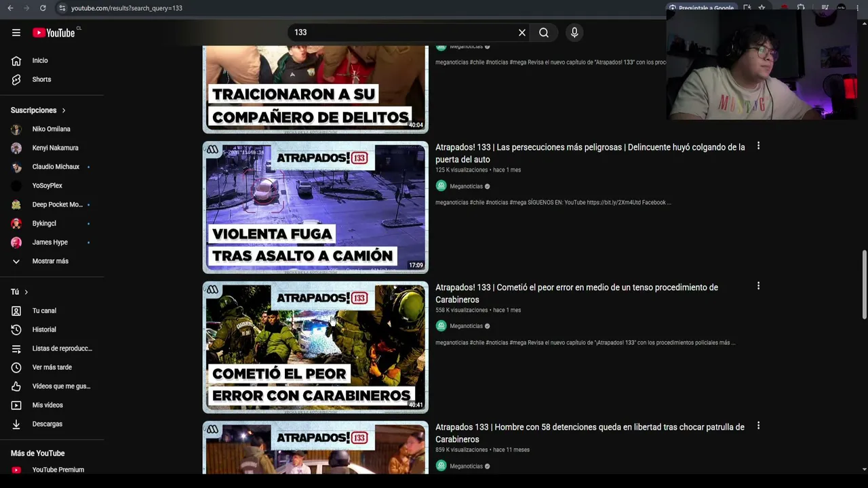Click Meganoticias channel name under Cometió el peor error

(x=467, y=326)
